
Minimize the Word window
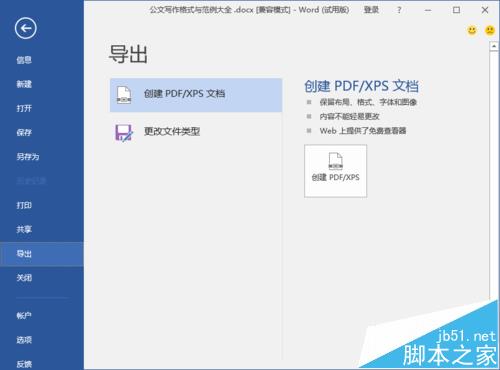(428, 10)
